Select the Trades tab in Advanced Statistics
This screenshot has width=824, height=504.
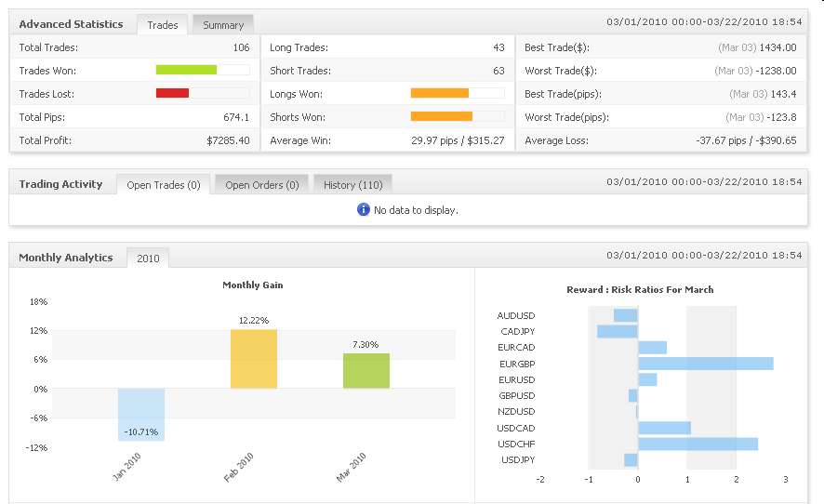tap(163, 25)
